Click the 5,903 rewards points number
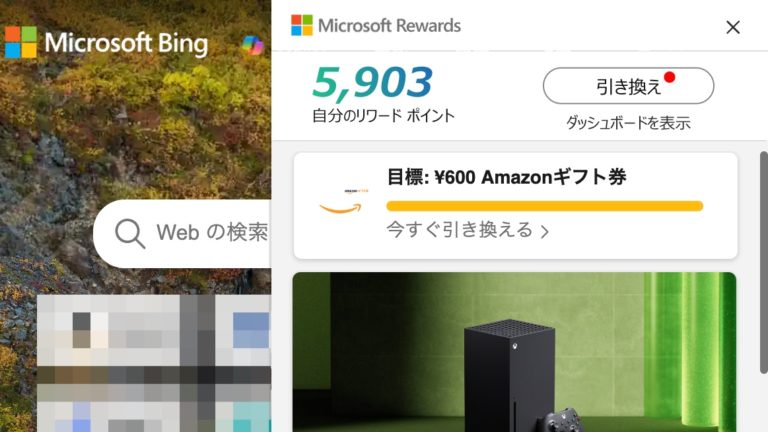 click(372, 82)
